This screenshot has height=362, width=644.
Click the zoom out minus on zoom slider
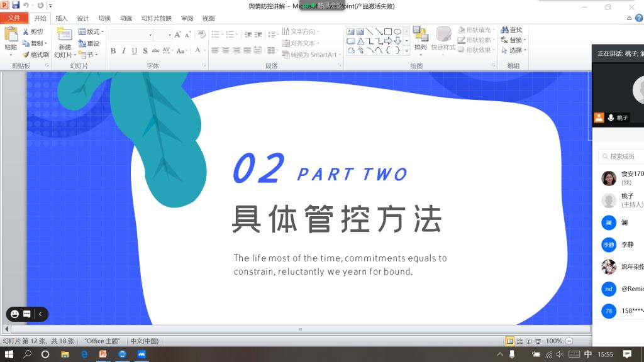click(x=569, y=341)
